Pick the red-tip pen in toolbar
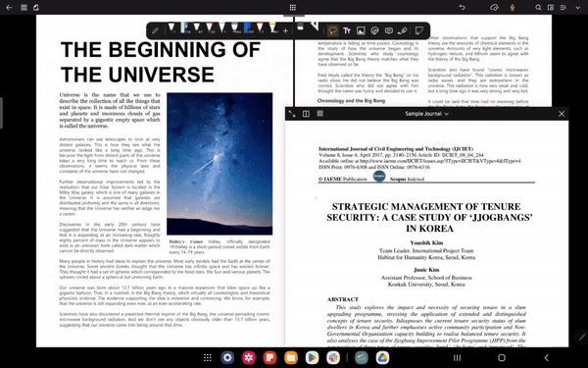Image resolution: width=588 pixels, height=368 pixels. pyautogui.click(x=210, y=27)
